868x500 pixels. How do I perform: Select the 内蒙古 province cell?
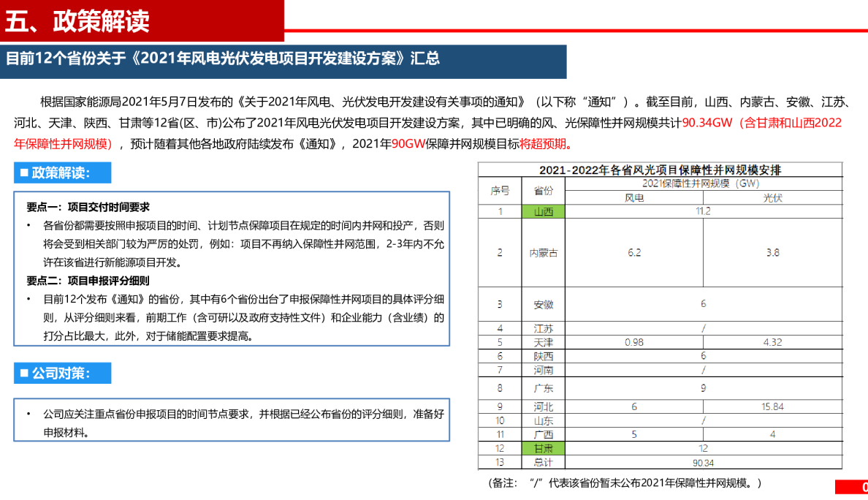coord(543,253)
